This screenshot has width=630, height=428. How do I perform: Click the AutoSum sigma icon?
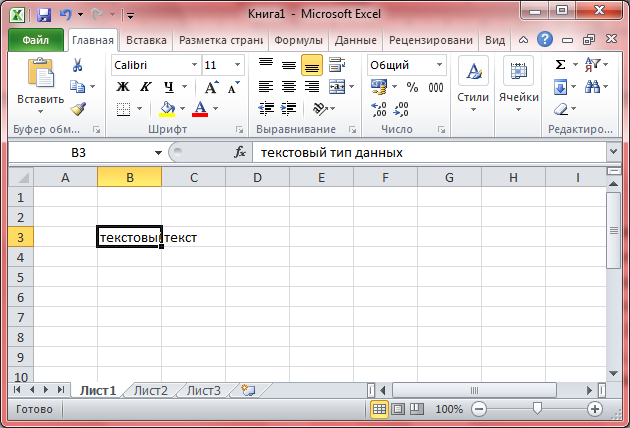coord(560,65)
